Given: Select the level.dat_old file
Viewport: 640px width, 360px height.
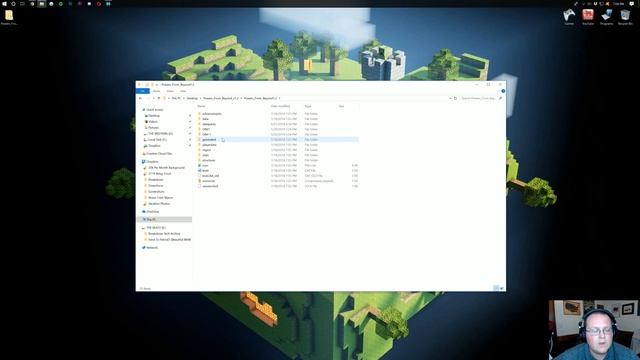Looking at the screenshot, I should [x=210, y=176].
